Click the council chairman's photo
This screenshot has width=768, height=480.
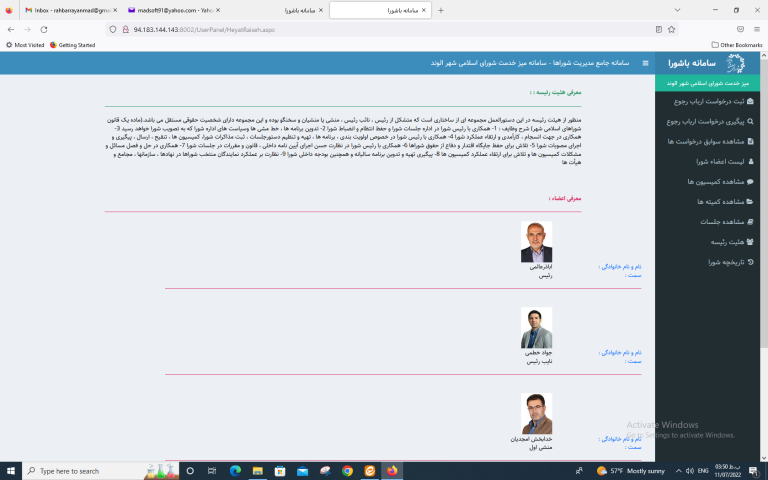pos(536,242)
